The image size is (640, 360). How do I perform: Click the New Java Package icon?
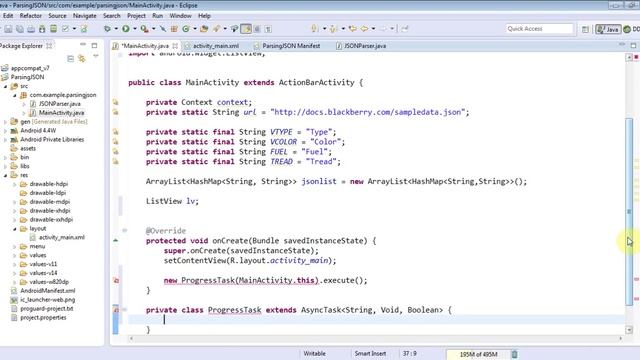174,29
